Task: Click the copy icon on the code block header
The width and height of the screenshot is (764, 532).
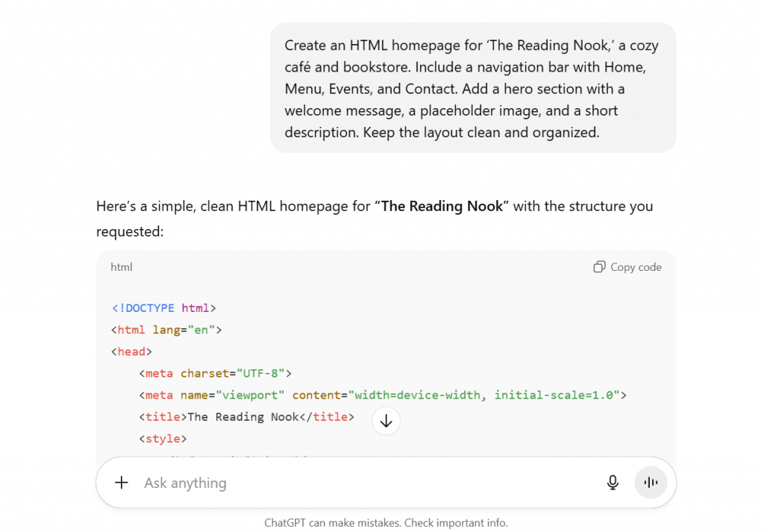Action: coord(600,266)
